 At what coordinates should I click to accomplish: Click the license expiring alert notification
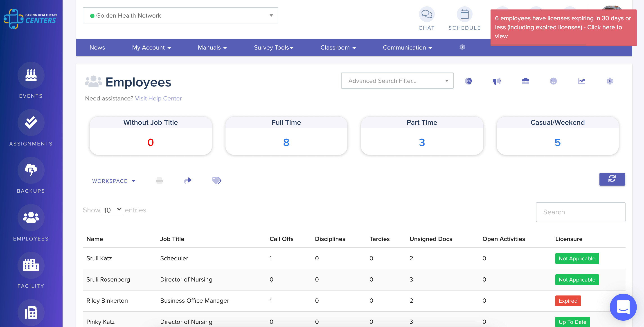563,27
